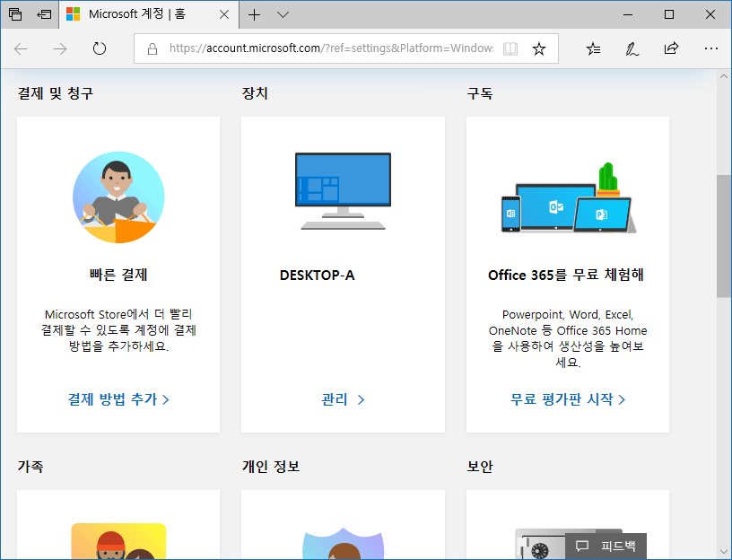Click the shield illustration in 개인 정보 card

click(x=343, y=543)
